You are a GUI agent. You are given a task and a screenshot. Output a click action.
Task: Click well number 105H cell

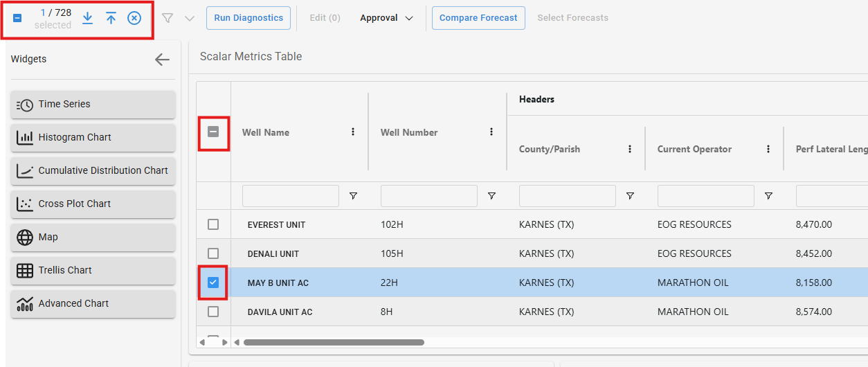[392, 254]
